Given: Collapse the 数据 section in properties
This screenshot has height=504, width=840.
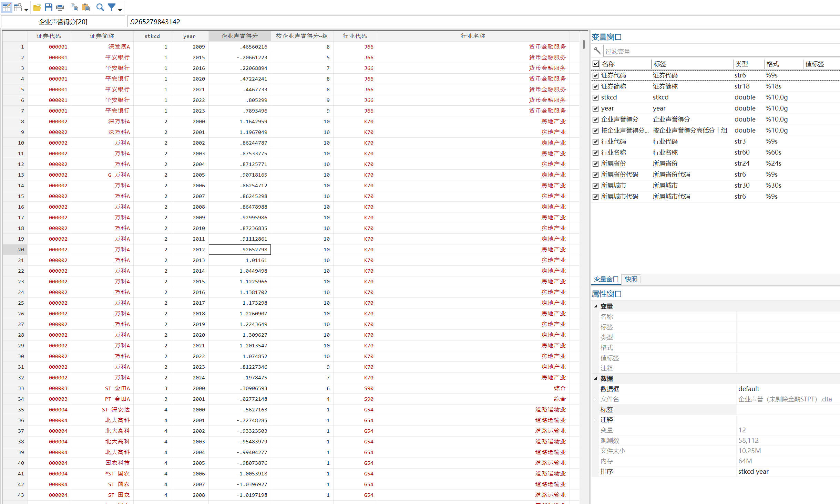Looking at the screenshot, I should pos(596,378).
